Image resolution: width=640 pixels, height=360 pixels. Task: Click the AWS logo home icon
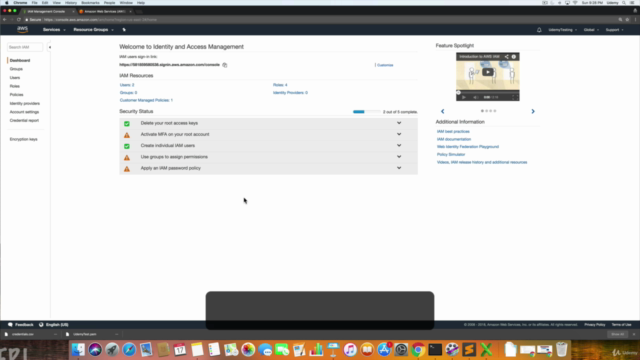pos(22,29)
